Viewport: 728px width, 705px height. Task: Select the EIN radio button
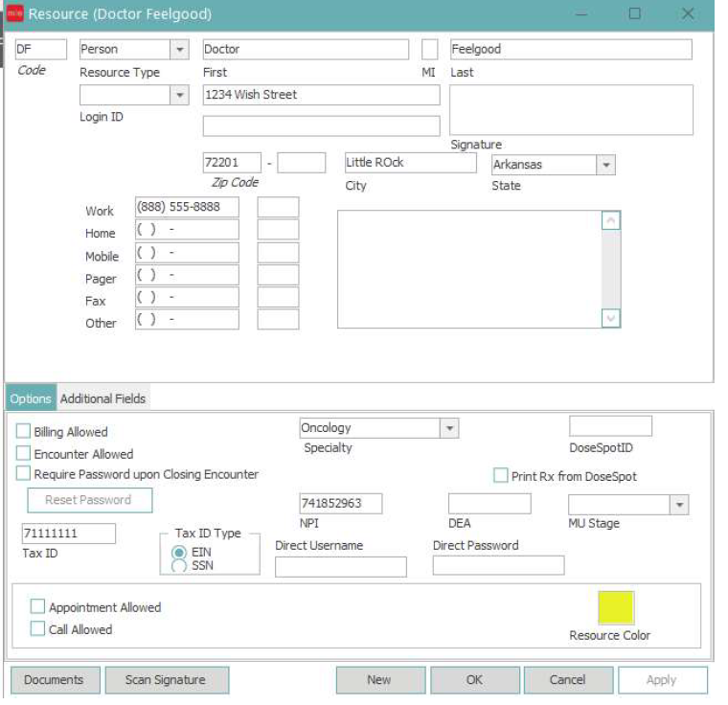pyautogui.click(x=178, y=553)
